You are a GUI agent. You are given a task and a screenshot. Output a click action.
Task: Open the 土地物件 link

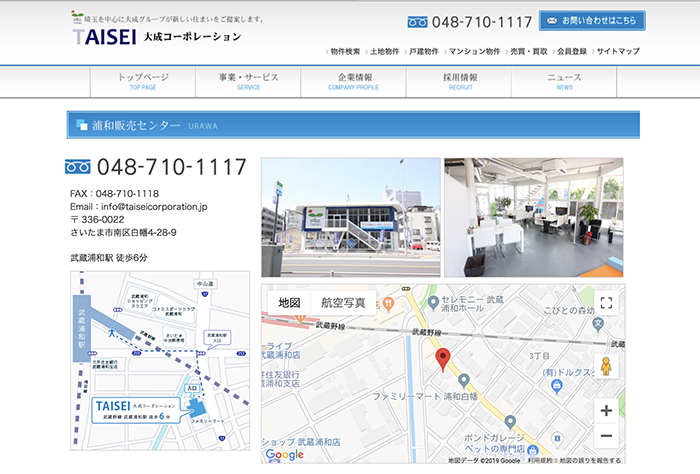tap(384, 51)
